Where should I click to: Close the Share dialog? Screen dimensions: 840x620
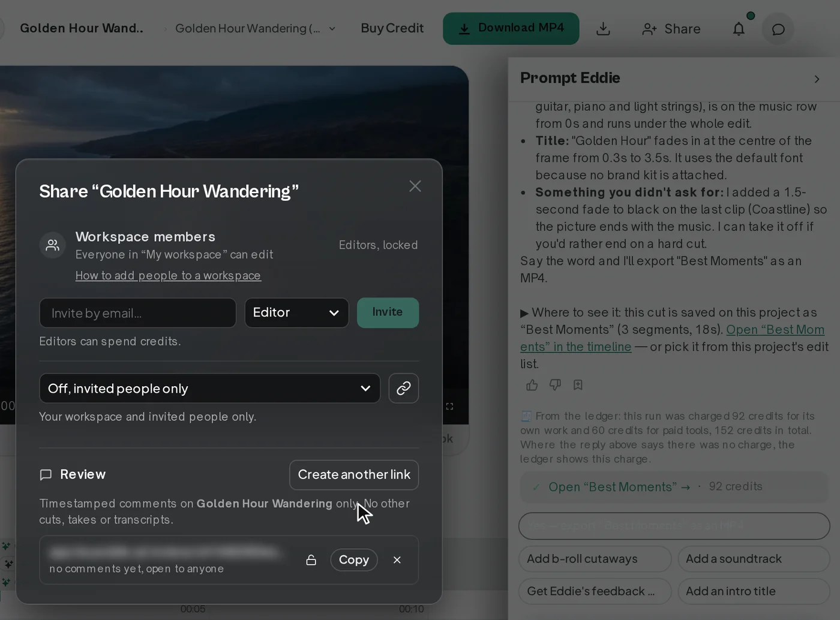pos(415,186)
